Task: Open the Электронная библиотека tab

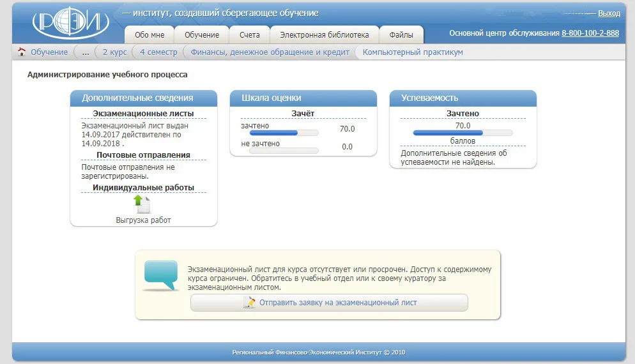Action: (325, 35)
